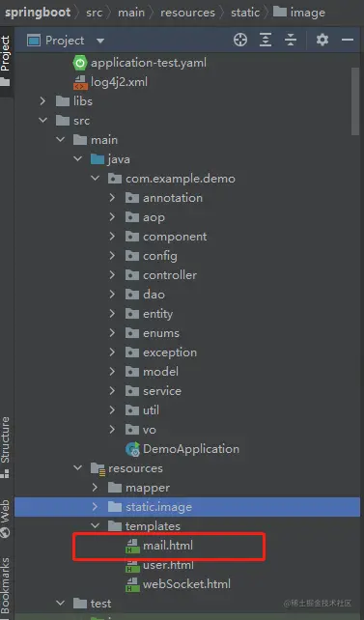Hide the Project panel with the minus icon
The height and width of the screenshot is (620, 364).
(x=348, y=40)
